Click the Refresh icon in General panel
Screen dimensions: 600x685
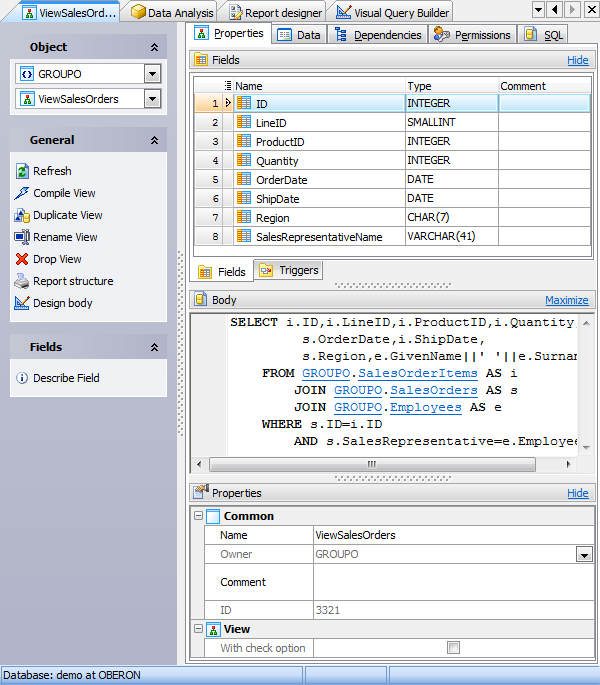(22, 171)
